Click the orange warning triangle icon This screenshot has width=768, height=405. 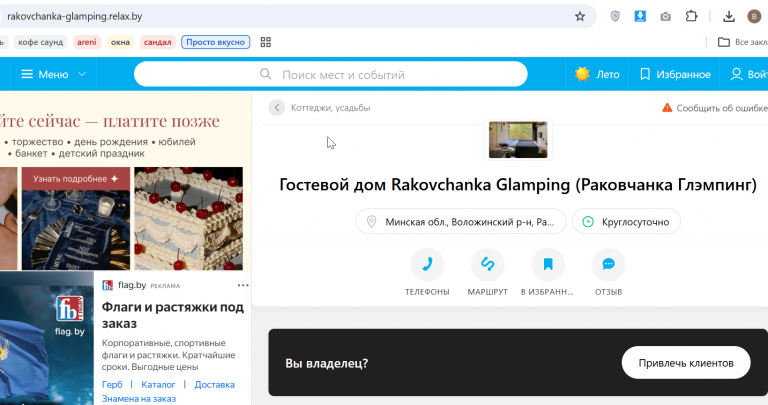pos(667,108)
